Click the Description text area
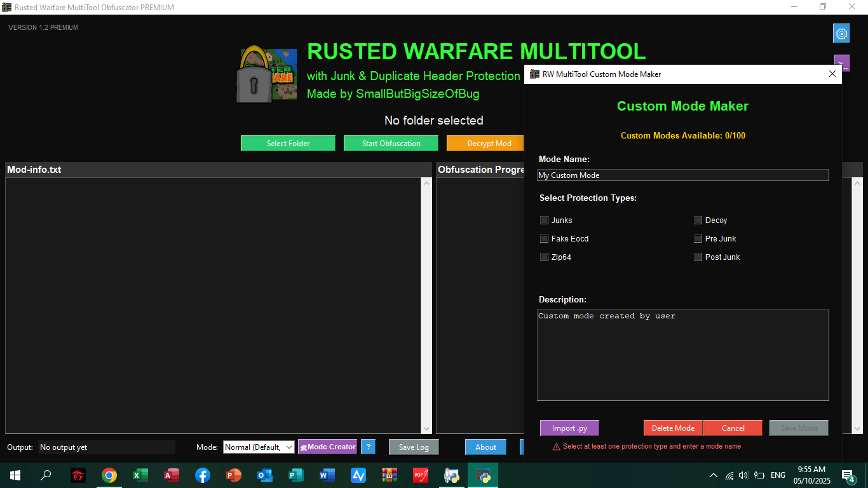This screenshot has width=868, height=488. coord(683,355)
